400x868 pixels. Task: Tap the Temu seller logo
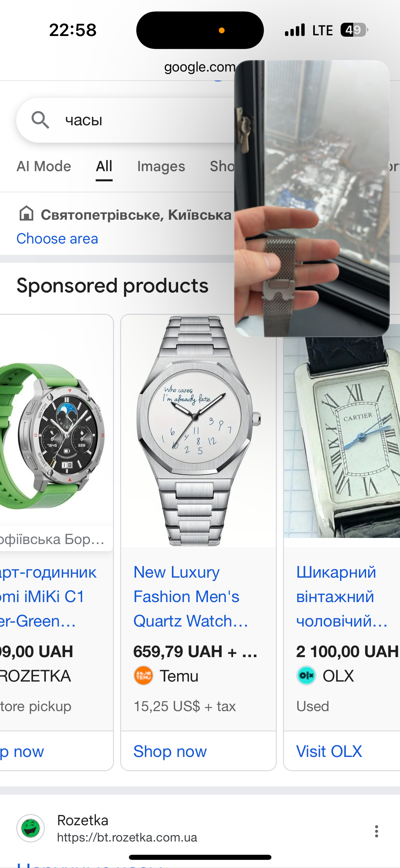(143, 675)
